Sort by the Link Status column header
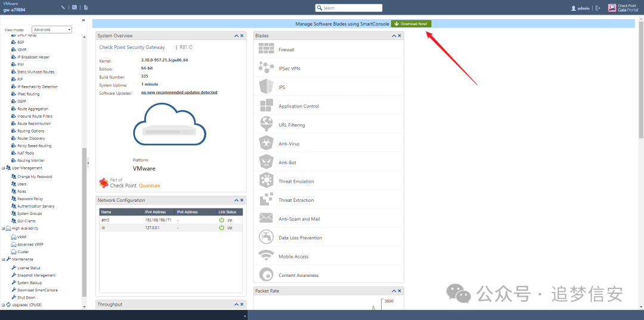 [x=230, y=212]
